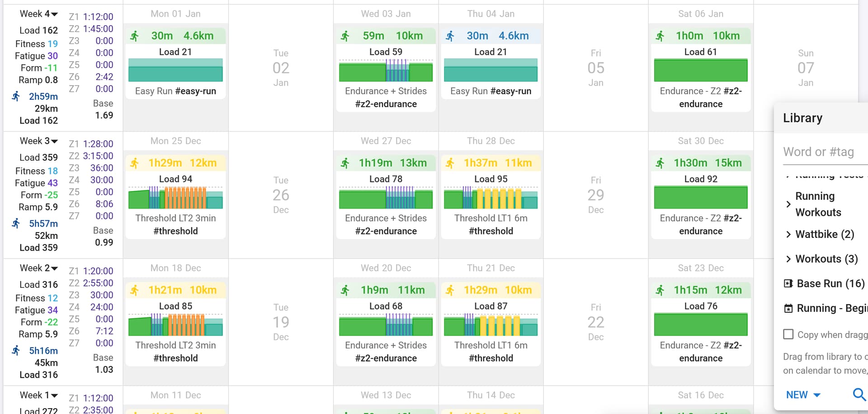Open the NEW dropdown in Library

pos(803,395)
